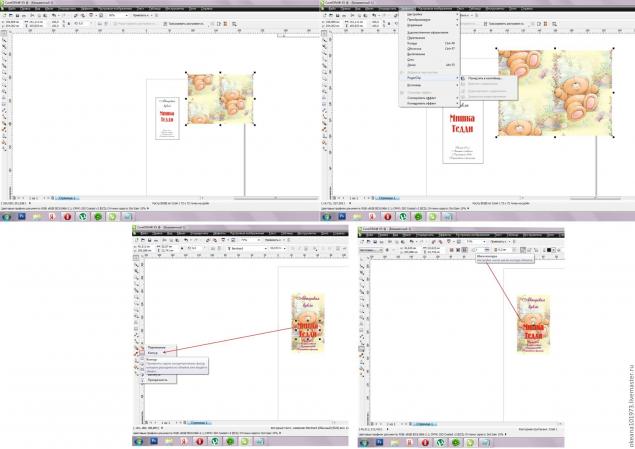Click Import icon in top-left window toolbar
635x449 pixels.
76,15
